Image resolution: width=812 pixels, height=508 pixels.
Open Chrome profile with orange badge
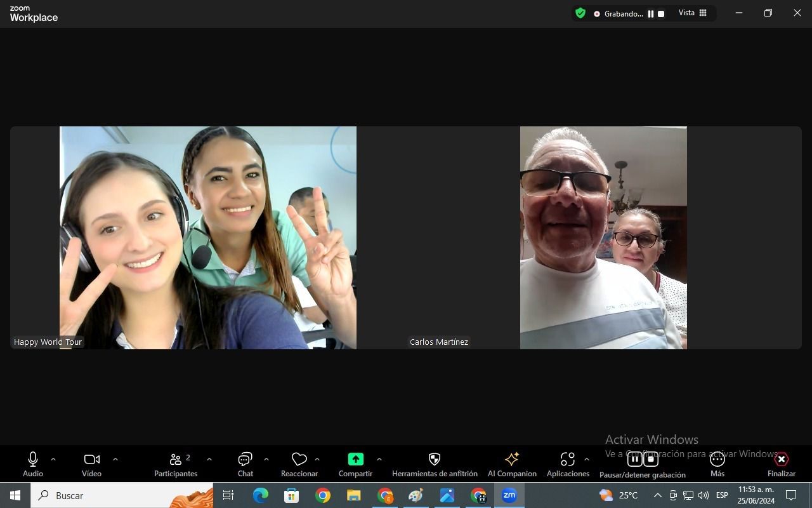click(385, 495)
